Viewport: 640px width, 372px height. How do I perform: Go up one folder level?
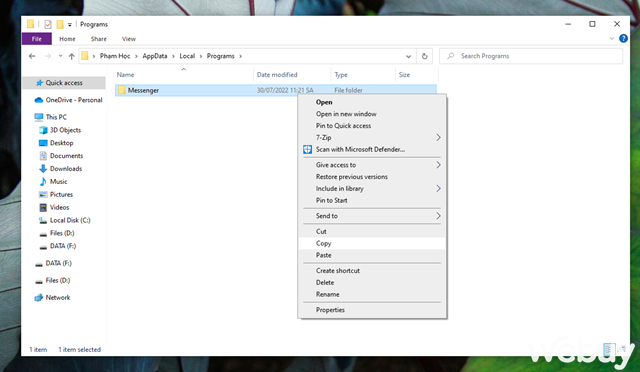tap(71, 56)
